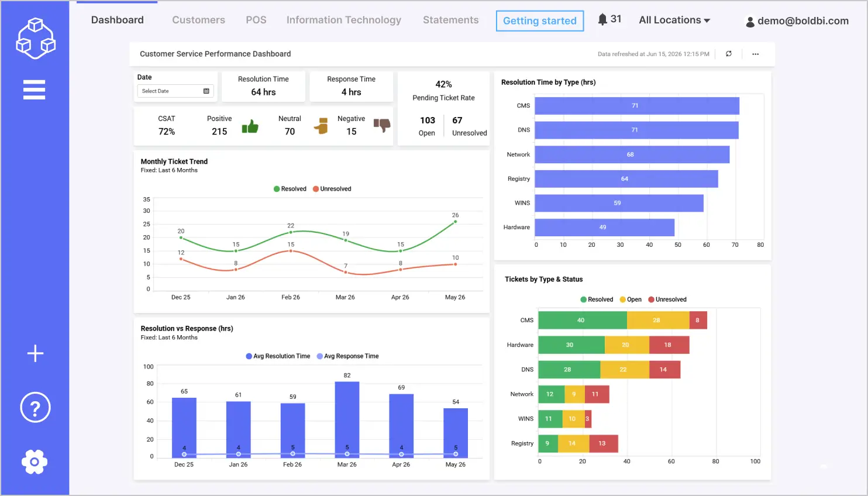This screenshot has height=496, width=868.
Task: Open settings gear in sidebar
Action: 35,462
